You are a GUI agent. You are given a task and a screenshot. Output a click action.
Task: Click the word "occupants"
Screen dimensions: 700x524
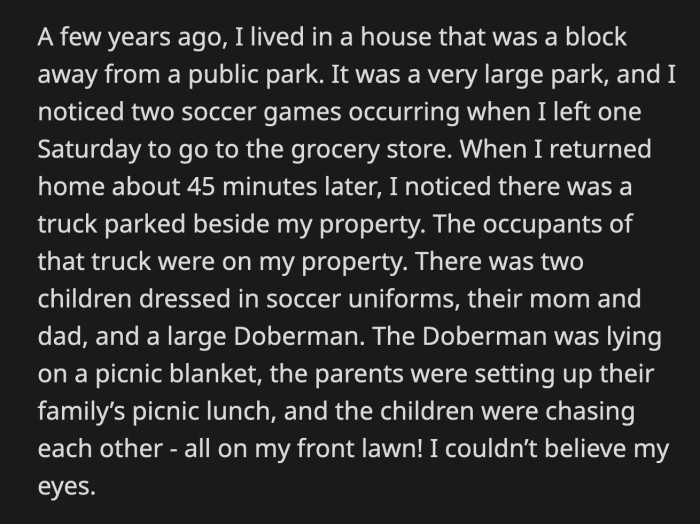tap(540, 225)
